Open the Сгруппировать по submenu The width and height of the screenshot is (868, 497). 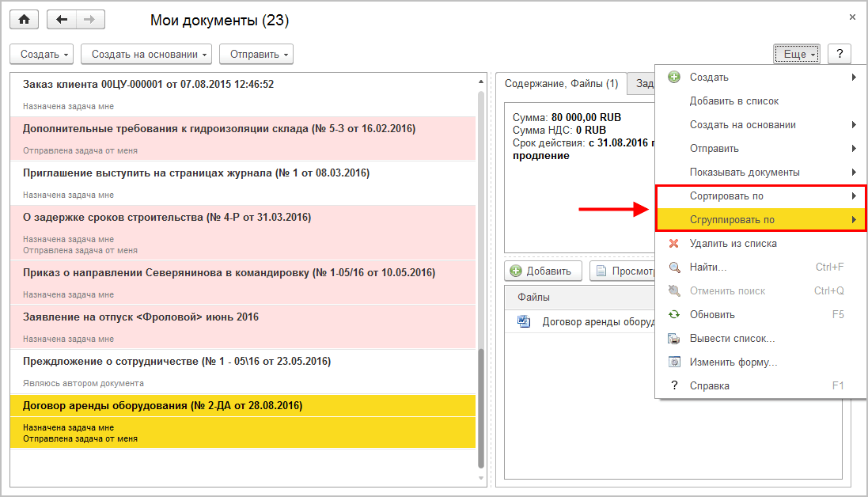tap(760, 220)
